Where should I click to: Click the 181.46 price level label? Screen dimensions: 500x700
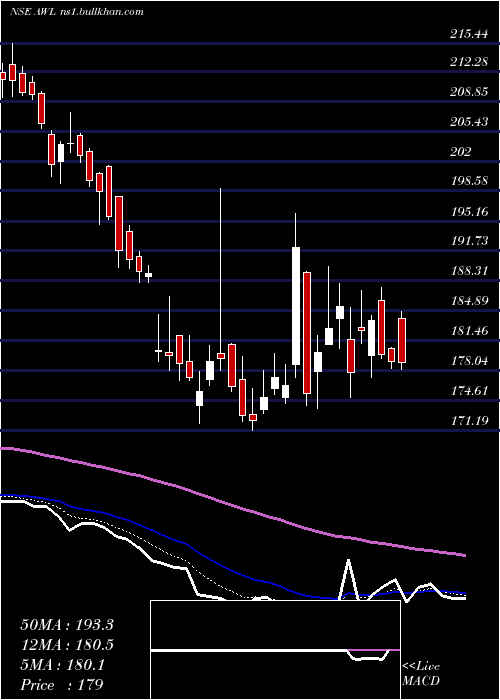coord(469,331)
